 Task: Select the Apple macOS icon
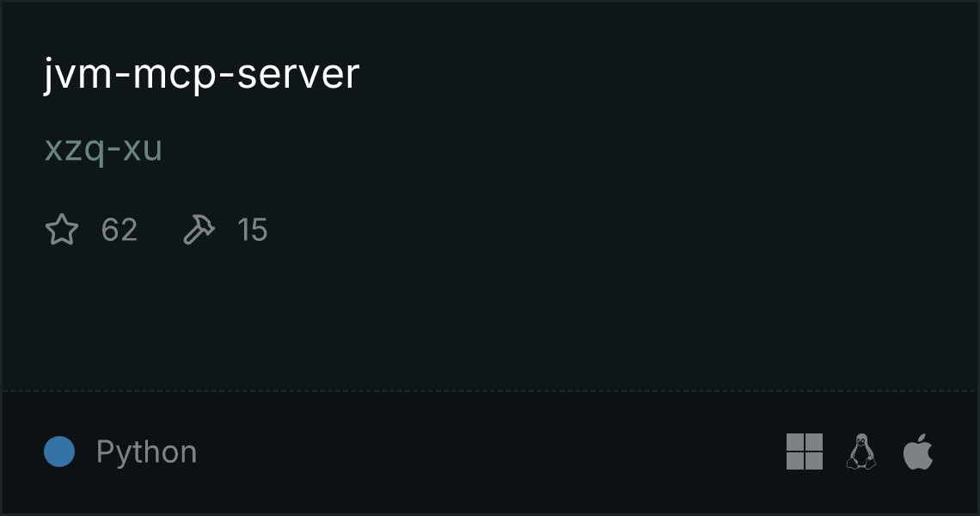918,451
